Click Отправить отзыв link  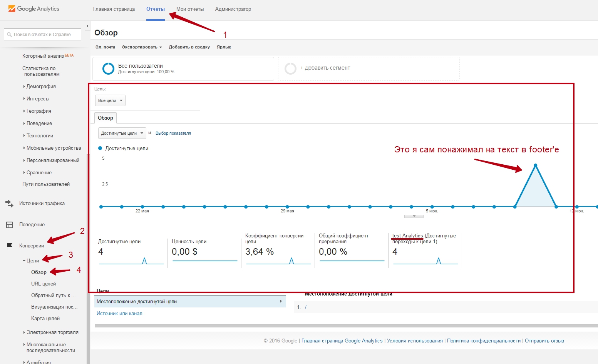pyautogui.click(x=544, y=341)
